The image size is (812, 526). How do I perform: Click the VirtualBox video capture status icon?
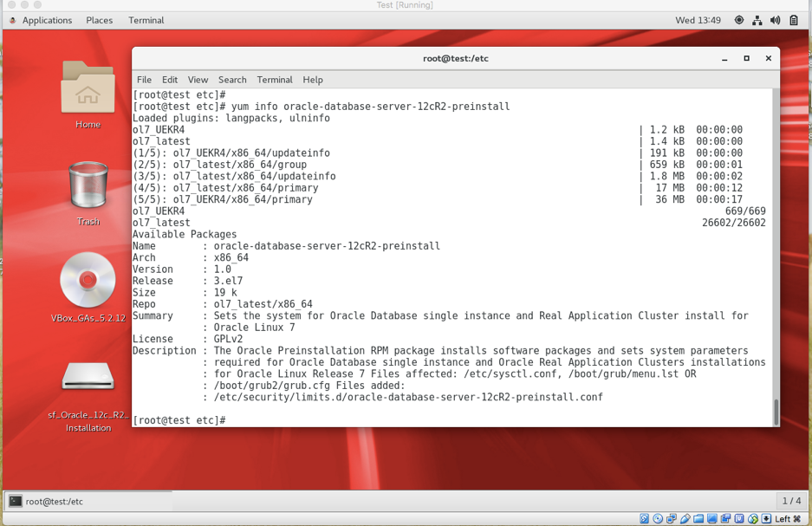coord(725,518)
